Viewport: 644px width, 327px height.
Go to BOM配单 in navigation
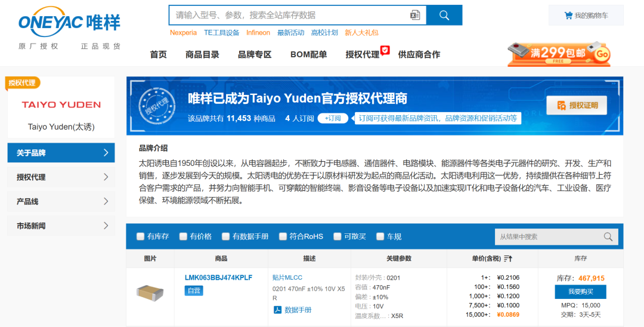pos(308,54)
